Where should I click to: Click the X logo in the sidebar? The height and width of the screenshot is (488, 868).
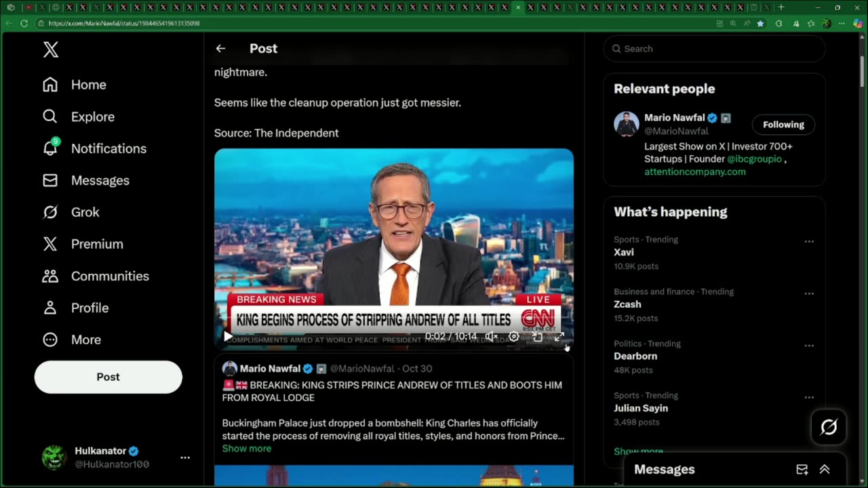(x=51, y=49)
